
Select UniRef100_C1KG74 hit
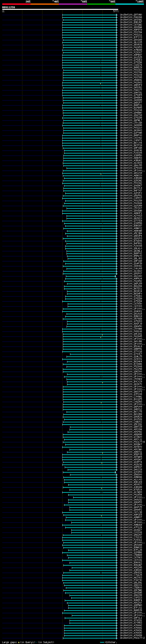click(x=131, y=65)
